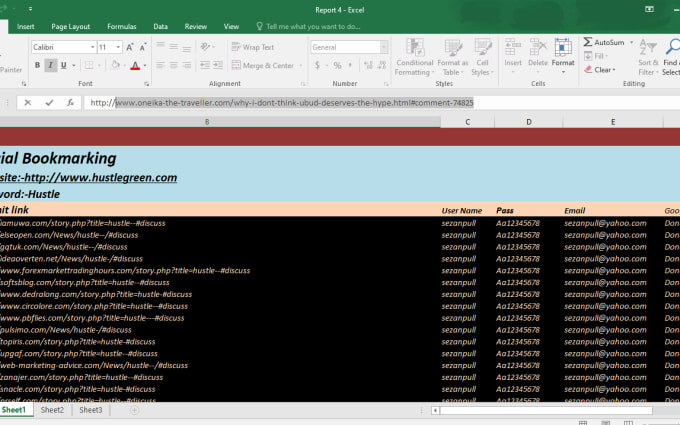
Task: Toggle Underline formatting
Action: [64, 65]
